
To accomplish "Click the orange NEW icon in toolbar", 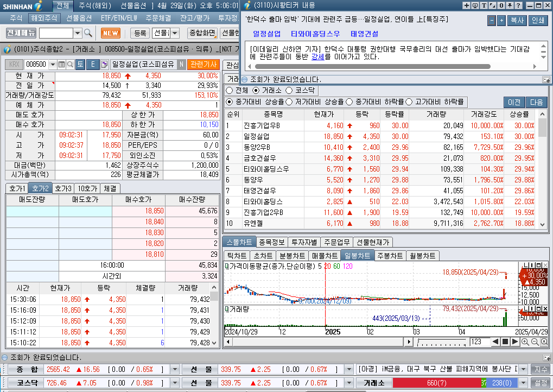I will pyautogui.click(x=110, y=33).
